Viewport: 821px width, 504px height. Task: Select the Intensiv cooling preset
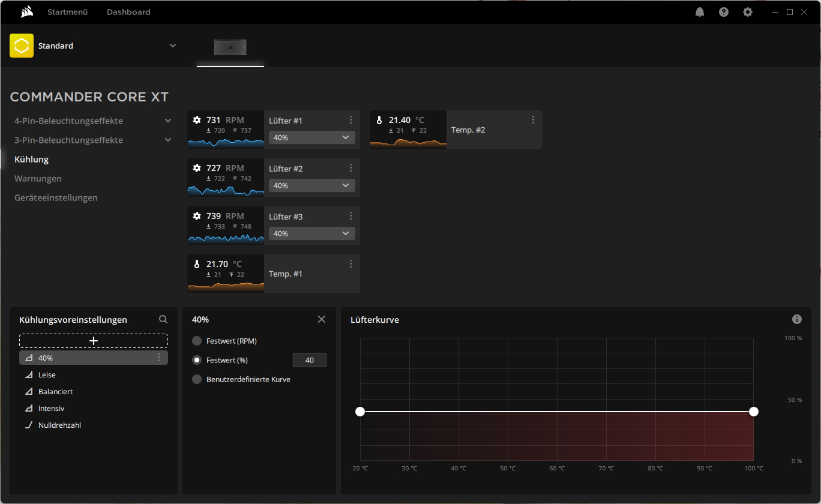(94, 408)
